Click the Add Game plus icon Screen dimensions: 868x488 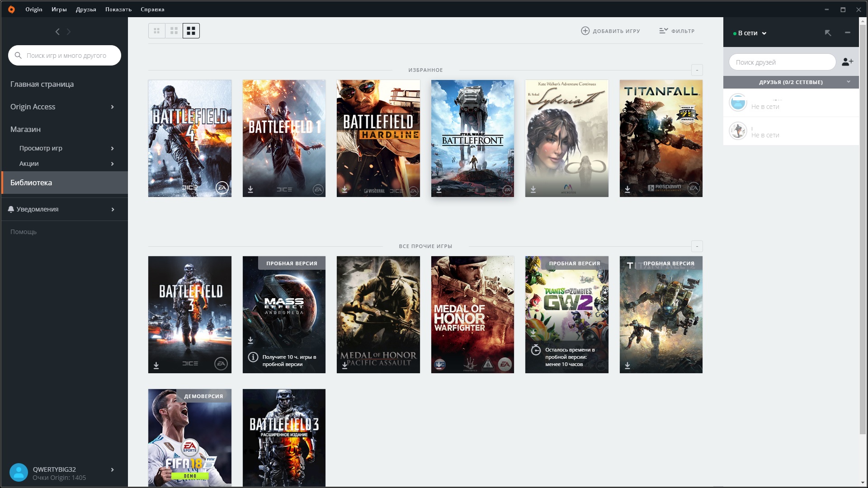pyautogui.click(x=585, y=31)
